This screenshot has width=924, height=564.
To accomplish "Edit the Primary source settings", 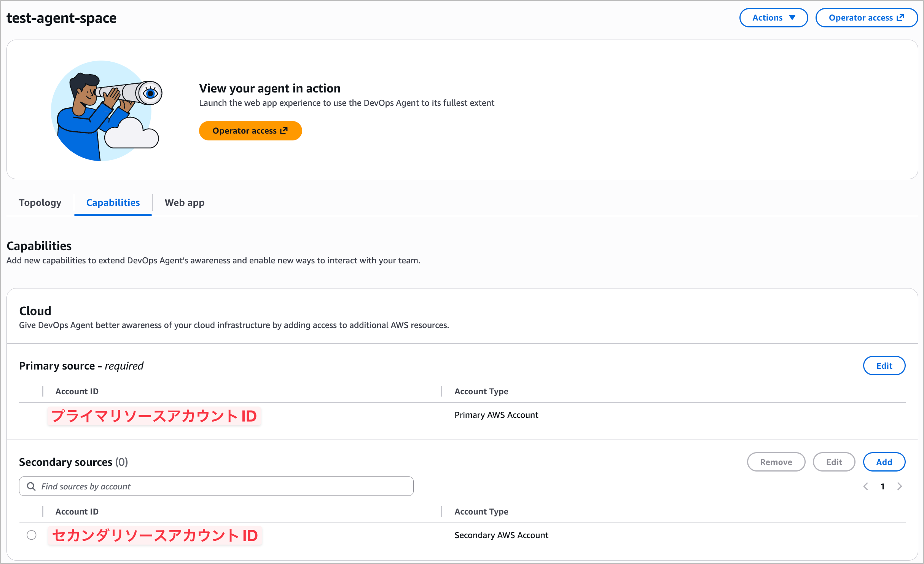I will pyautogui.click(x=884, y=366).
